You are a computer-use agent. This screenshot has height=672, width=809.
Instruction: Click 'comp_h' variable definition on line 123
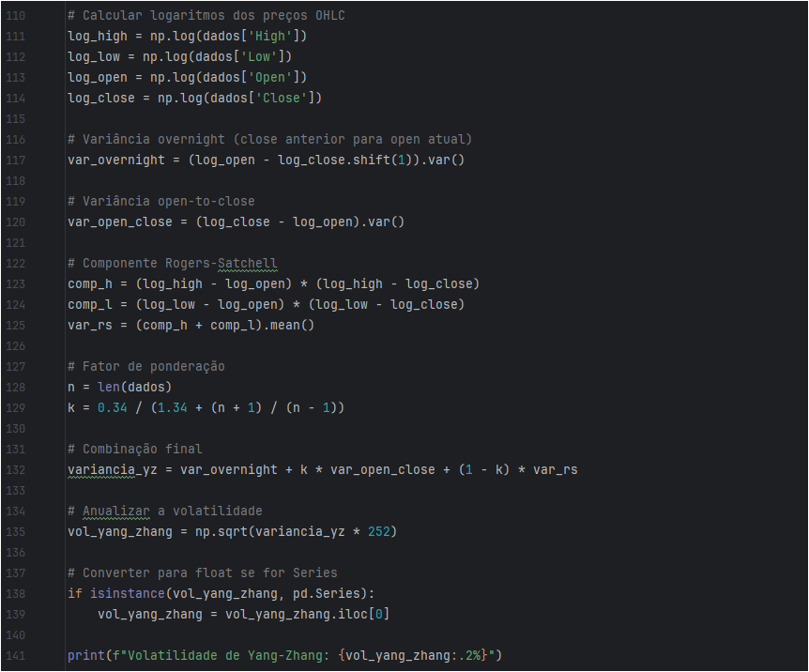(x=89, y=283)
